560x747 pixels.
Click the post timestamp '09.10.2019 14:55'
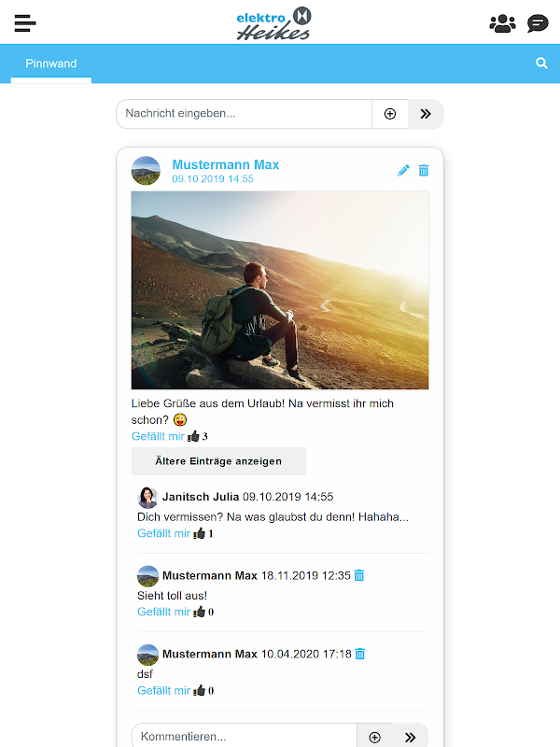(213, 179)
